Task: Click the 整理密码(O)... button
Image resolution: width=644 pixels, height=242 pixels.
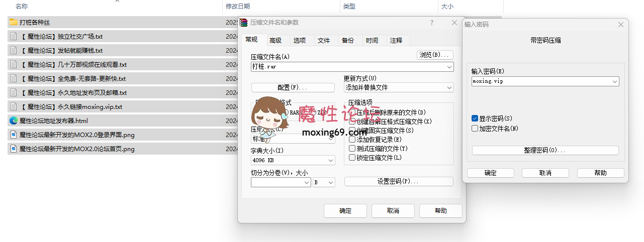Action: pos(545,150)
